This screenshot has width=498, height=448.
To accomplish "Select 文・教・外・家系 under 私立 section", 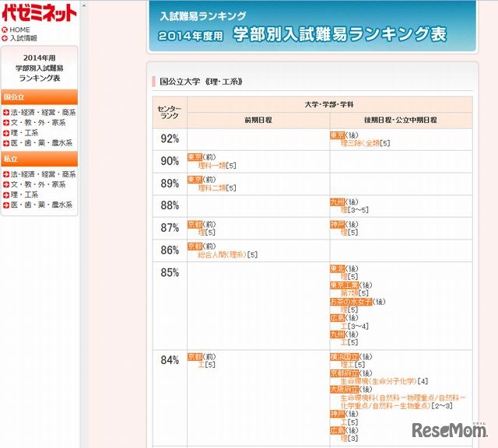I will pos(38,185).
